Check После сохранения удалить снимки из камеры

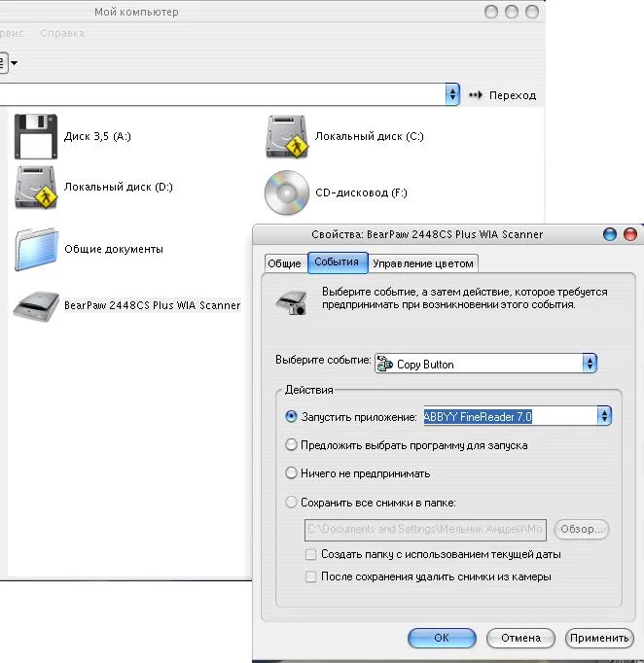[310, 576]
